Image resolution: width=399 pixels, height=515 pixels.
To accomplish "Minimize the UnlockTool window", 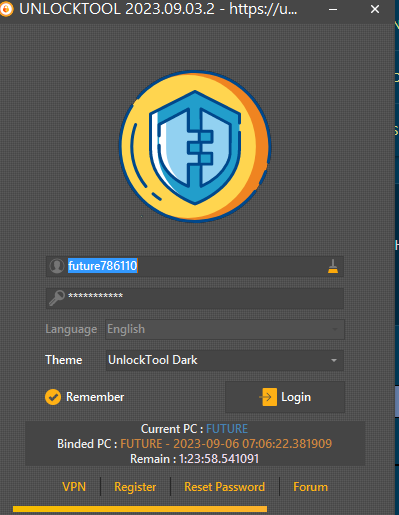I will [333, 9].
